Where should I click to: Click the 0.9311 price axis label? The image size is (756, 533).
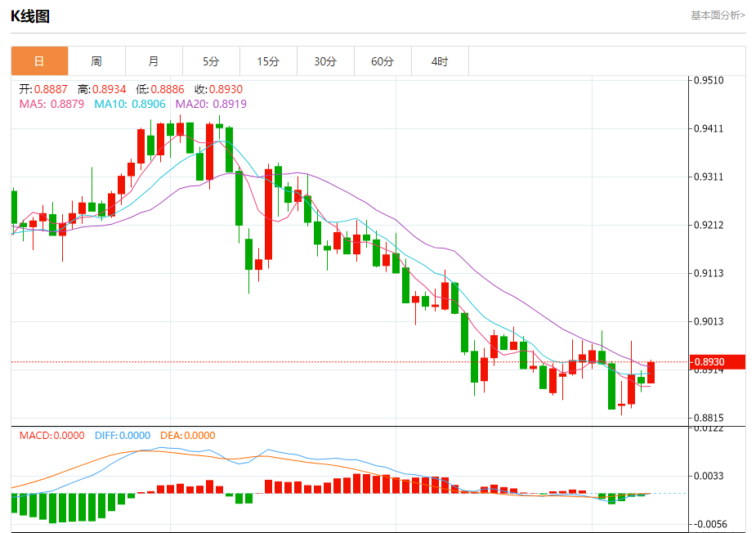click(709, 177)
